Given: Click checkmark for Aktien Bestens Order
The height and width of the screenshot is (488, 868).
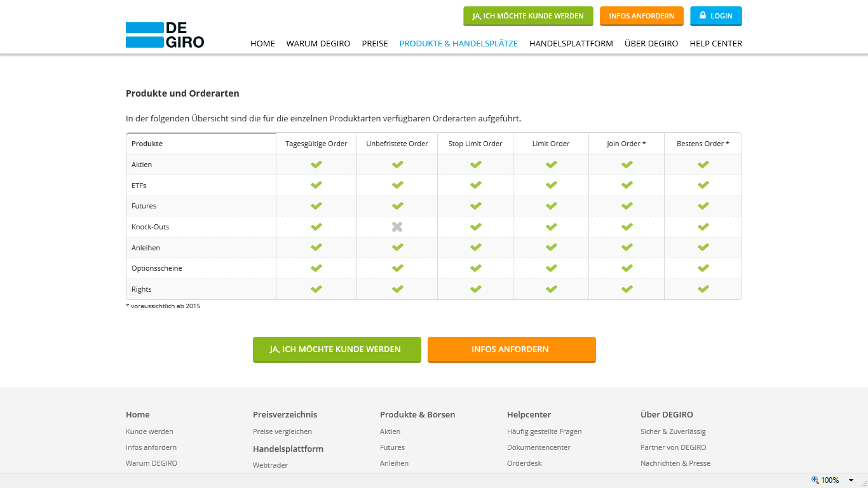Looking at the screenshot, I should click(x=703, y=165).
